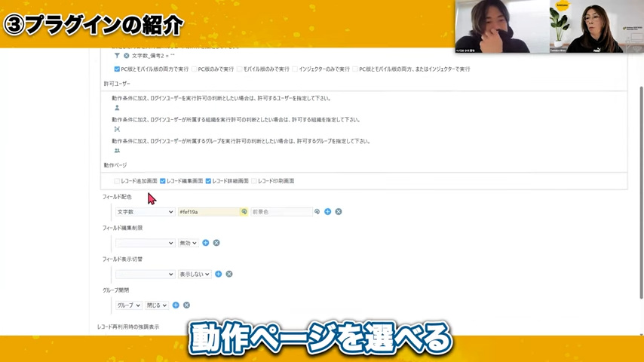
Task: Open the 文字数 field dropdown in フィールド配色
Action: (x=145, y=212)
